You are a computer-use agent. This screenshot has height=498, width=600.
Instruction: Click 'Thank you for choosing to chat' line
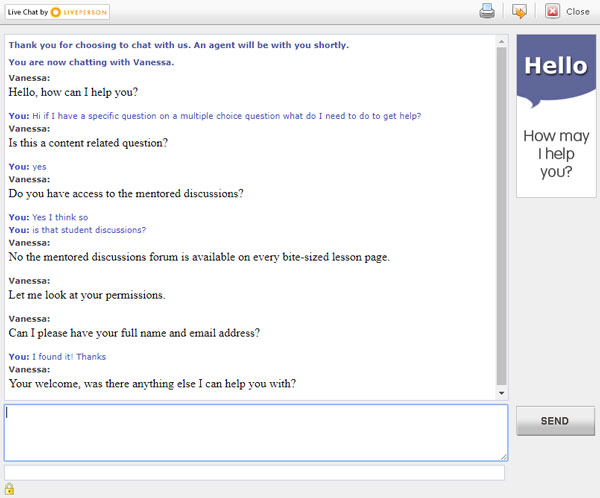click(x=179, y=45)
